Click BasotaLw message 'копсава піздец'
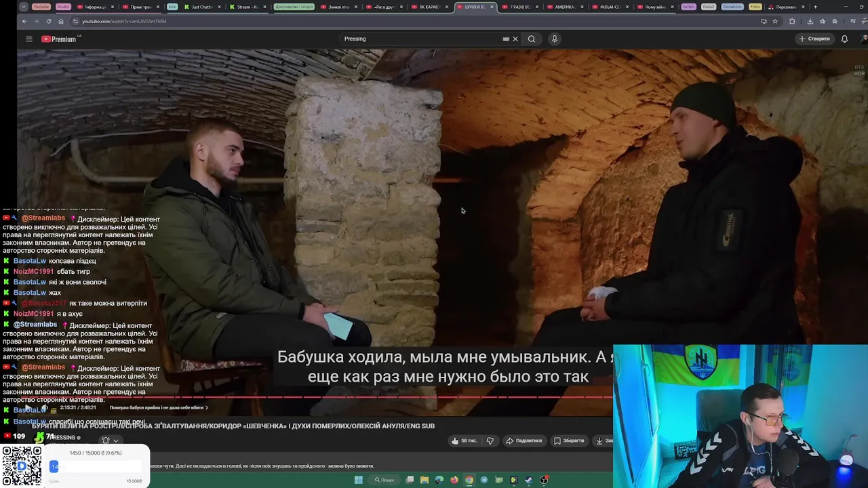868x488 pixels. point(73,261)
